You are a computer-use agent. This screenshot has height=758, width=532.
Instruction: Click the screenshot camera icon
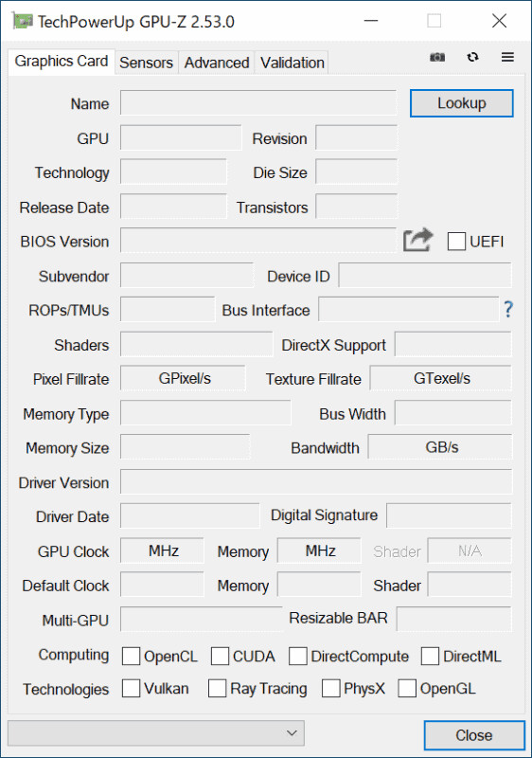coord(437,58)
